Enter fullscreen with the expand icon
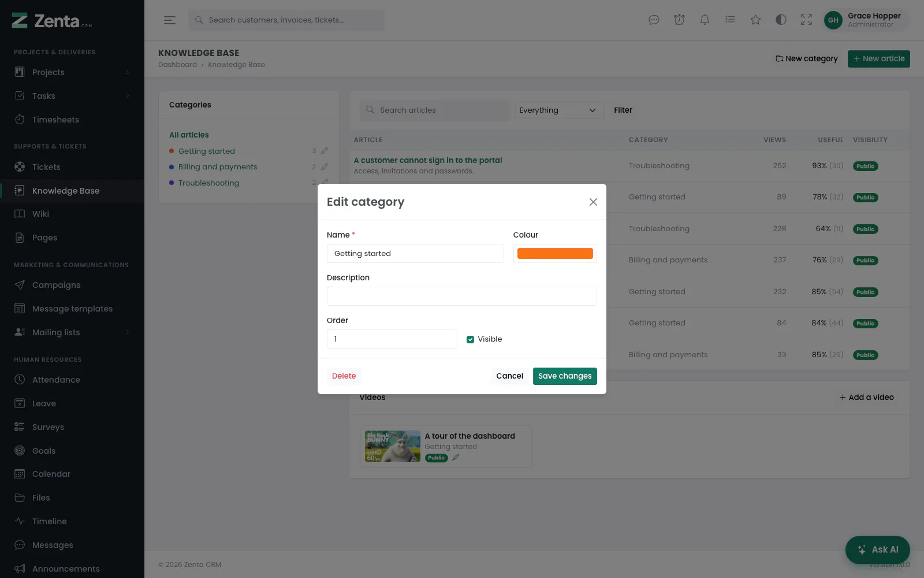The width and height of the screenshot is (924, 578). pos(806,20)
